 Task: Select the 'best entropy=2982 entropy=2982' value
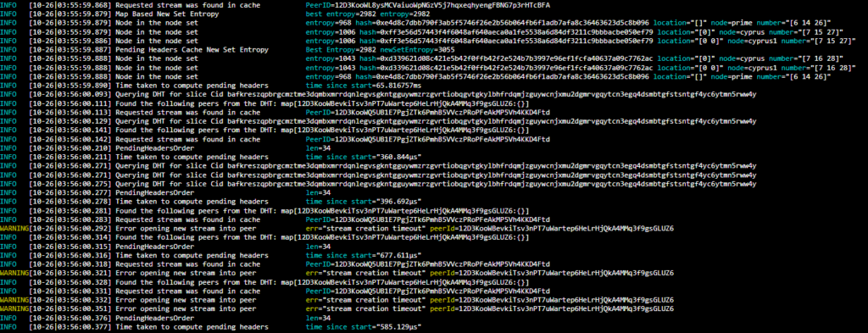[368, 14]
